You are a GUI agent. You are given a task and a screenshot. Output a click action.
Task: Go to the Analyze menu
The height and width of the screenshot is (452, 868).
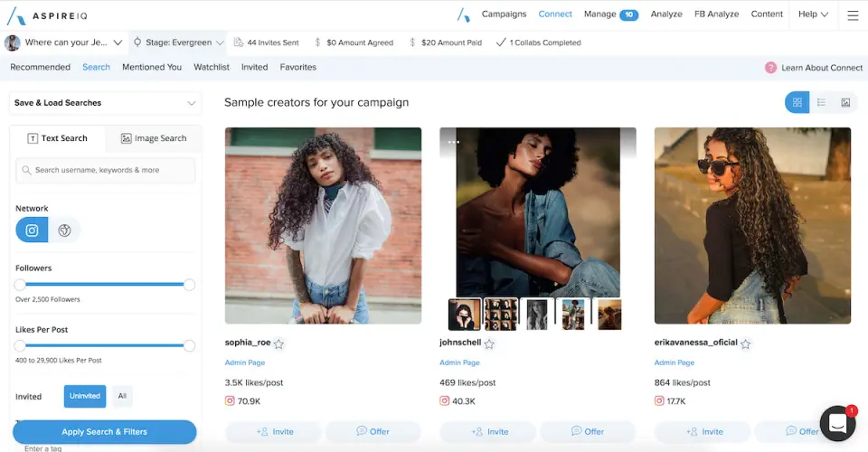666,14
